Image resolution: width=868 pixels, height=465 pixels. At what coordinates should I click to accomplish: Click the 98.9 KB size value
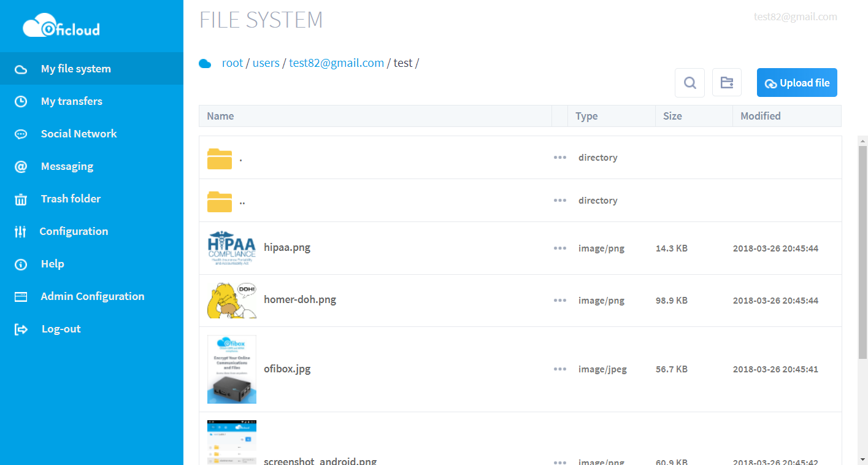coord(672,301)
